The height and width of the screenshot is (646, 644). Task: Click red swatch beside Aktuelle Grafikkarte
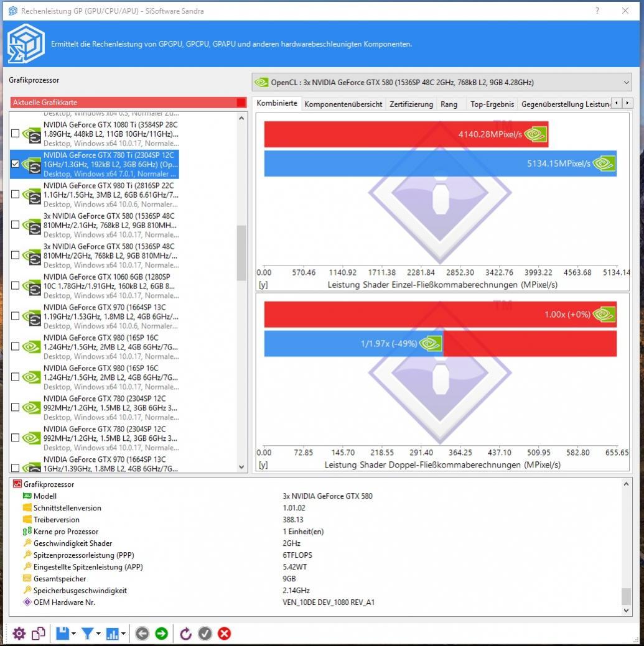coord(241,103)
